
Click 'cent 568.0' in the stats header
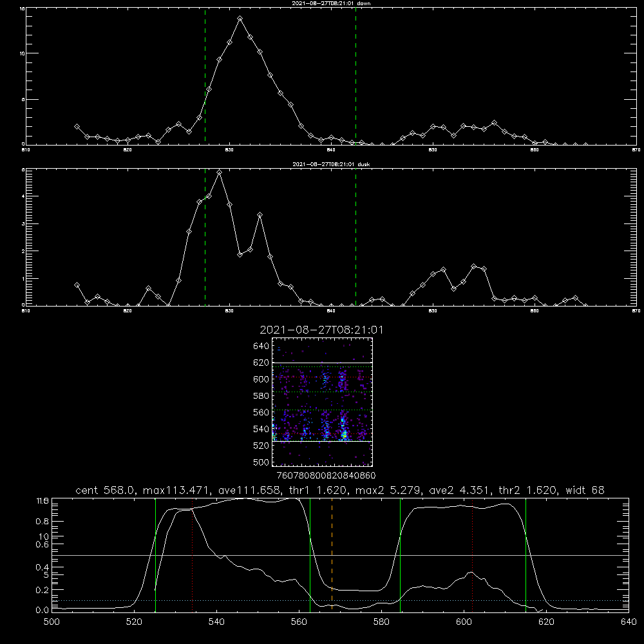coord(104,490)
